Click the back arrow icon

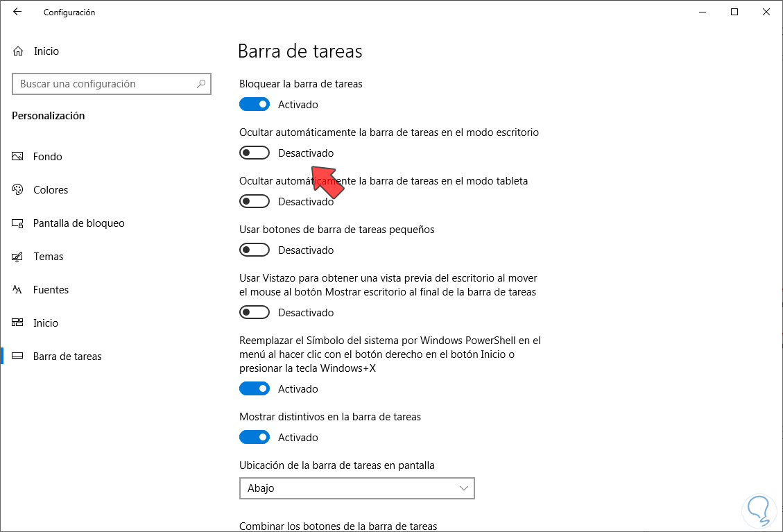[x=17, y=12]
